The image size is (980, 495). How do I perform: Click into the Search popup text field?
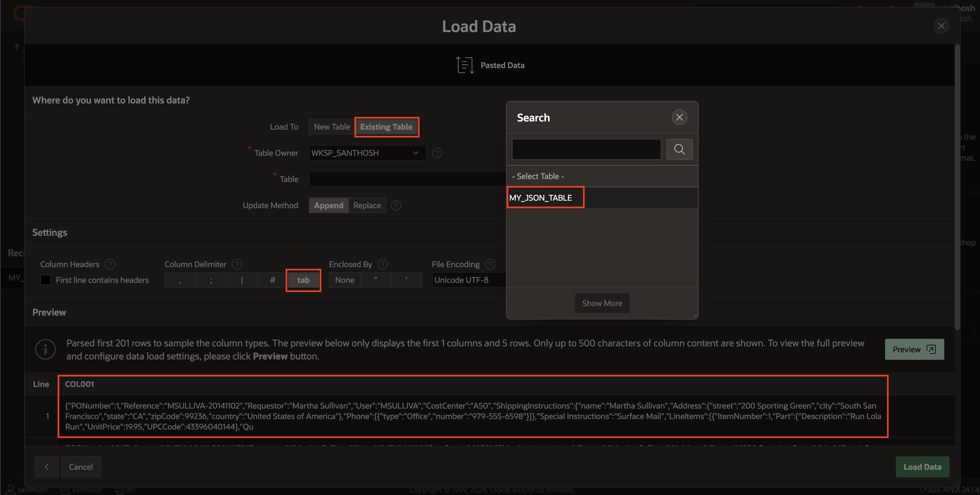click(586, 149)
